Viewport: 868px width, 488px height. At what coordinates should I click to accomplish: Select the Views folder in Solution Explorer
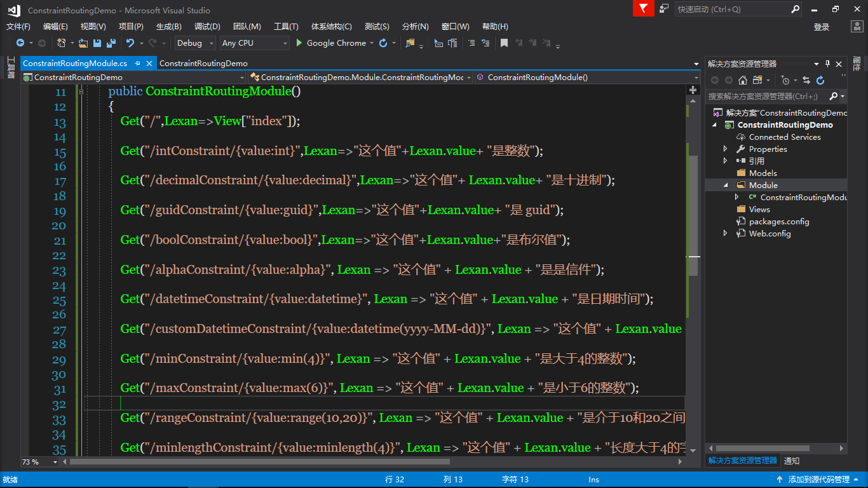(x=759, y=209)
